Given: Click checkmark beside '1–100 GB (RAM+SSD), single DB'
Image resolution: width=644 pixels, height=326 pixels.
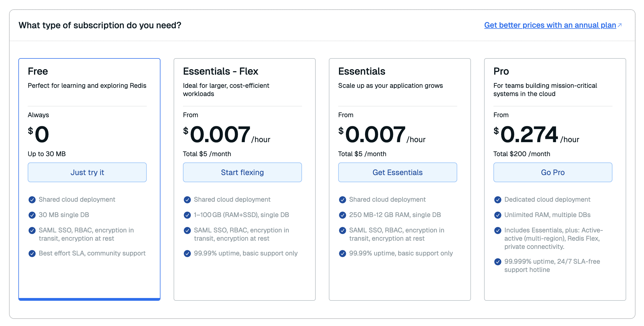Looking at the screenshot, I should pyautogui.click(x=187, y=215).
